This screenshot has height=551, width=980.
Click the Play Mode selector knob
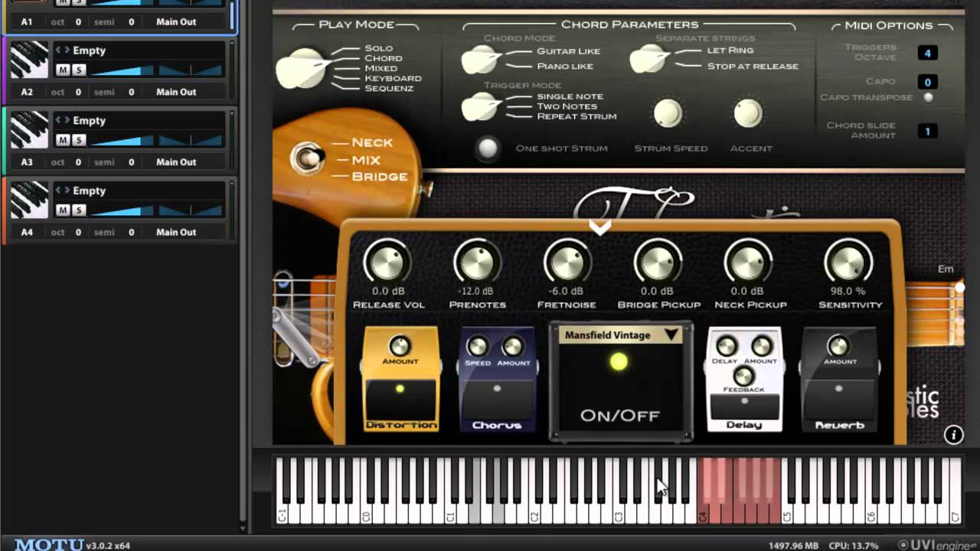pos(302,67)
